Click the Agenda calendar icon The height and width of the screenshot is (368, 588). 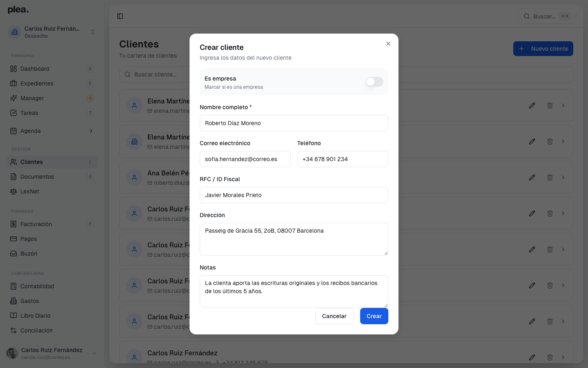click(x=13, y=131)
